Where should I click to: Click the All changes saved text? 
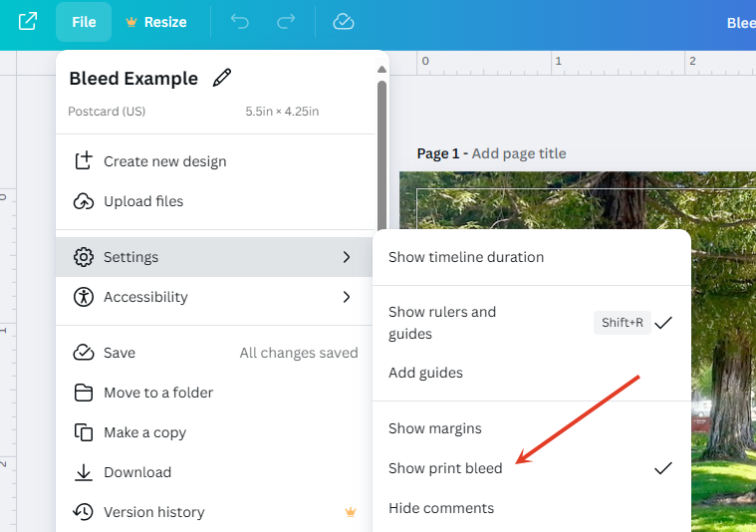coord(299,353)
